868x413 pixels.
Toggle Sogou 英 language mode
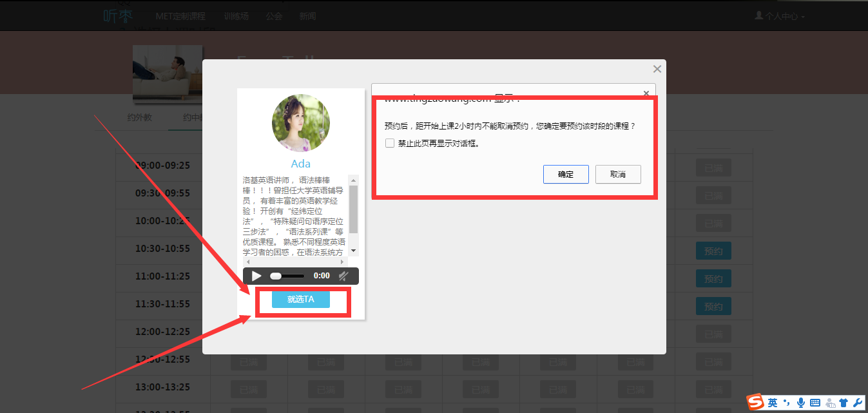[772, 403]
